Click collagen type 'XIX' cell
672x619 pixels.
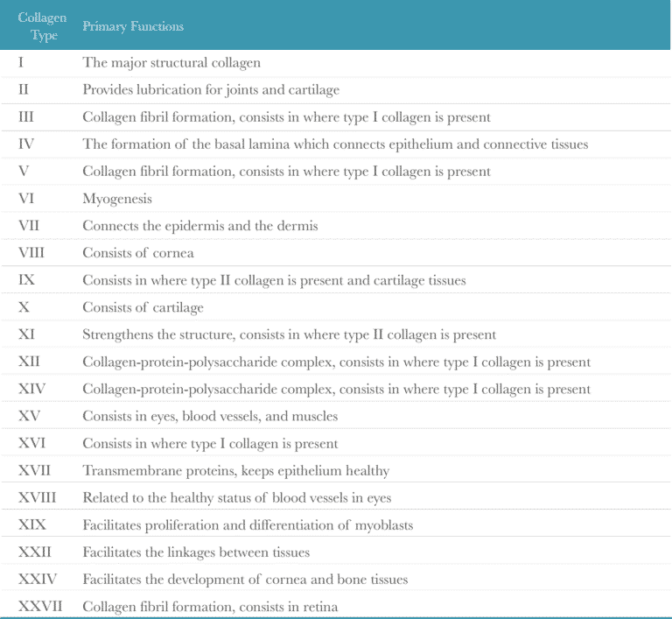(32, 524)
